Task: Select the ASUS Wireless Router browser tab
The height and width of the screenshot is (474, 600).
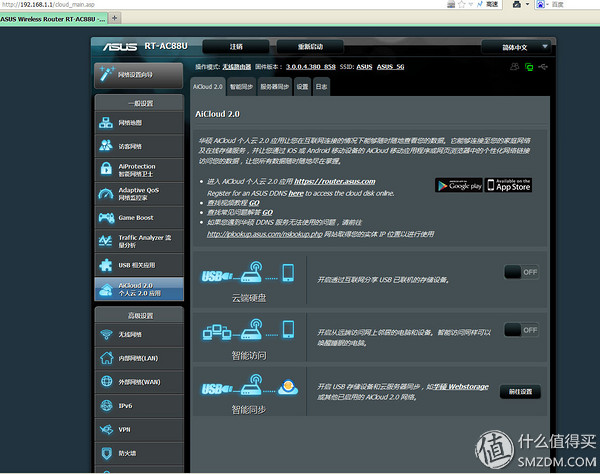Action: pos(53,19)
